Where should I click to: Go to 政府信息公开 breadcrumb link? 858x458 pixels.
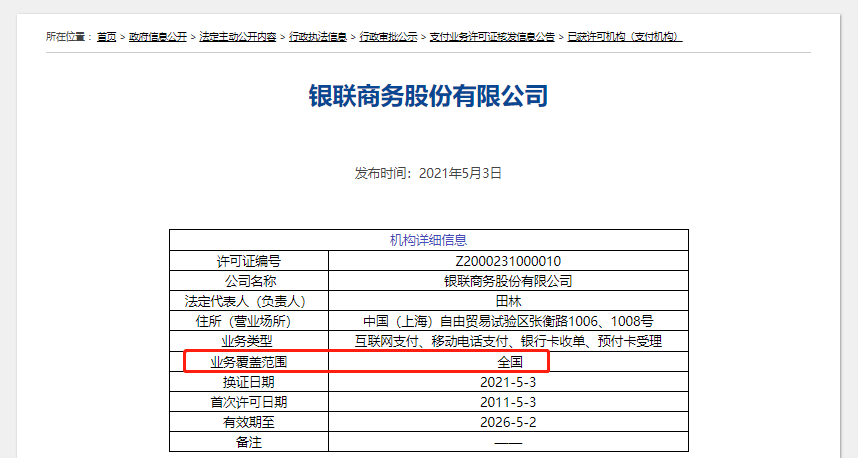[x=158, y=37]
